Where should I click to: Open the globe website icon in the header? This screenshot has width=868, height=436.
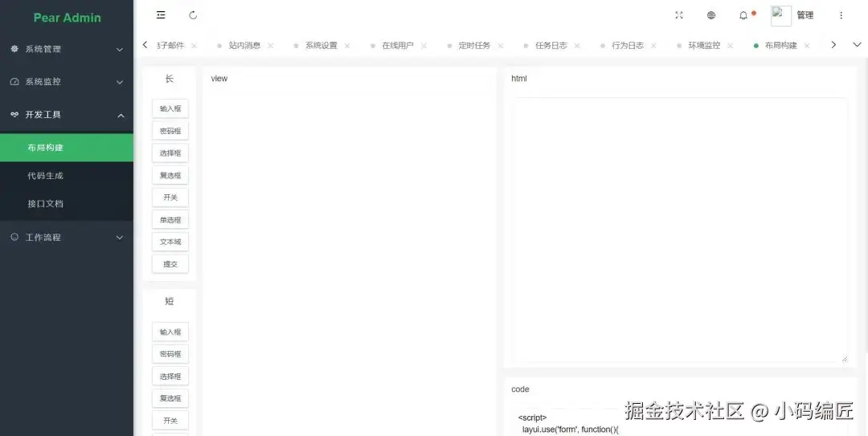coord(711,15)
